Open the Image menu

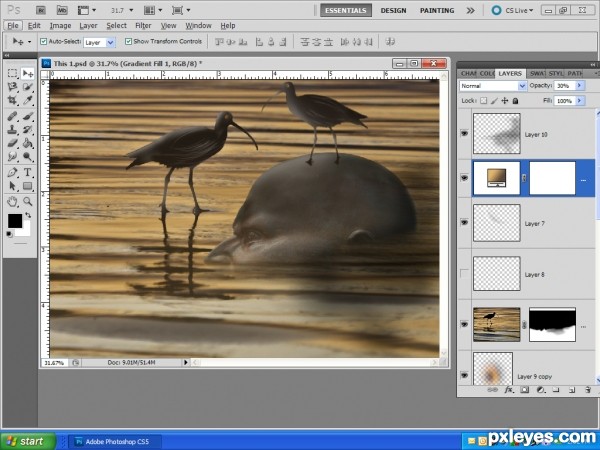[x=60, y=26]
